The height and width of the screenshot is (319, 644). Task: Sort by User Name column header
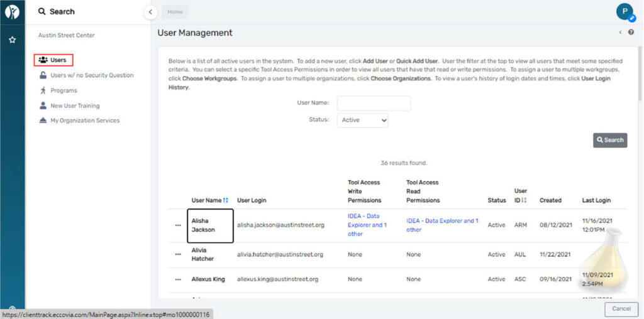[x=209, y=200]
